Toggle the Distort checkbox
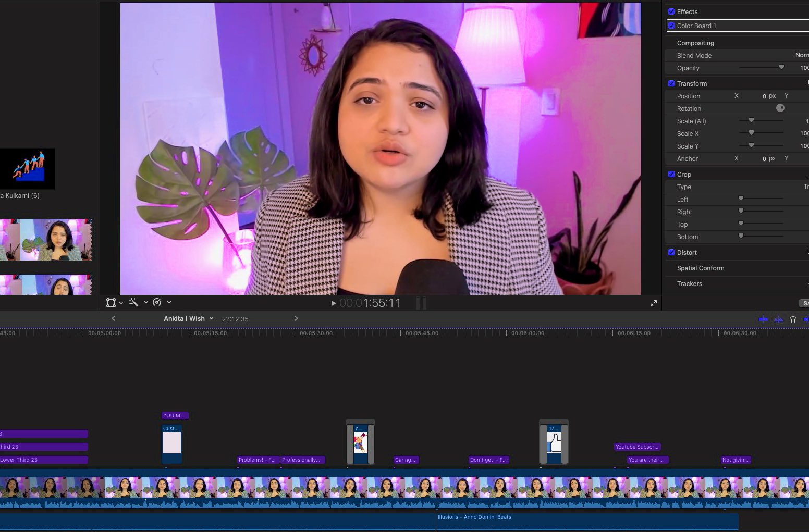Viewport: 809px width, 532px height. 671,252
